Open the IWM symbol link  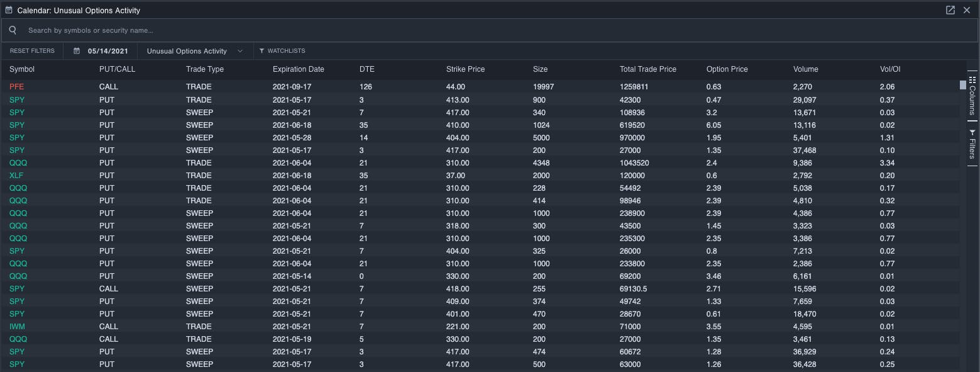[17, 326]
